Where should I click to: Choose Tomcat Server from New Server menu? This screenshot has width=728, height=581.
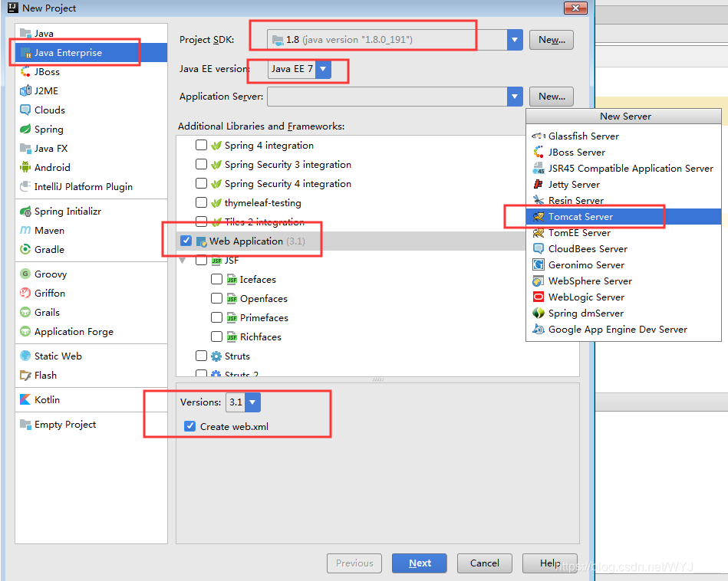click(624, 217)
